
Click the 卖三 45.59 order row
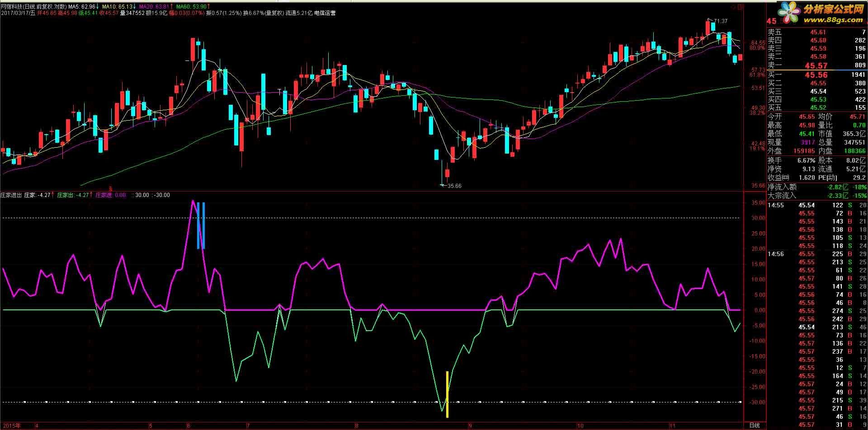point(816,48)
